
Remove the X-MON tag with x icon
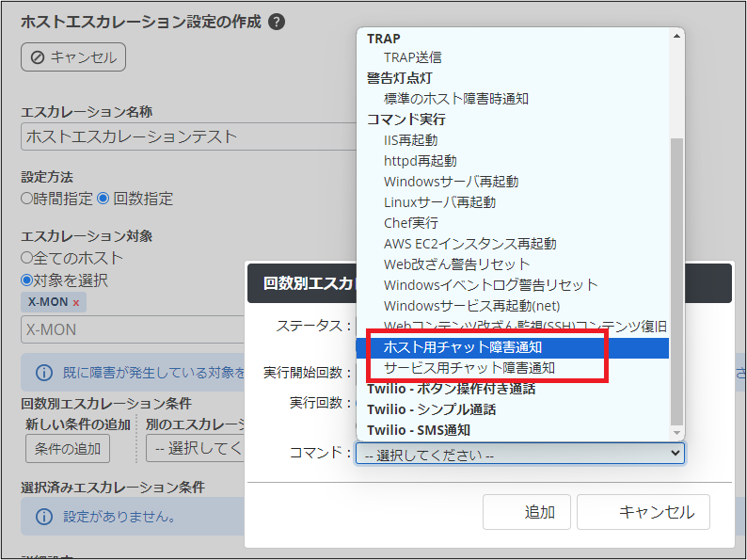75,302
